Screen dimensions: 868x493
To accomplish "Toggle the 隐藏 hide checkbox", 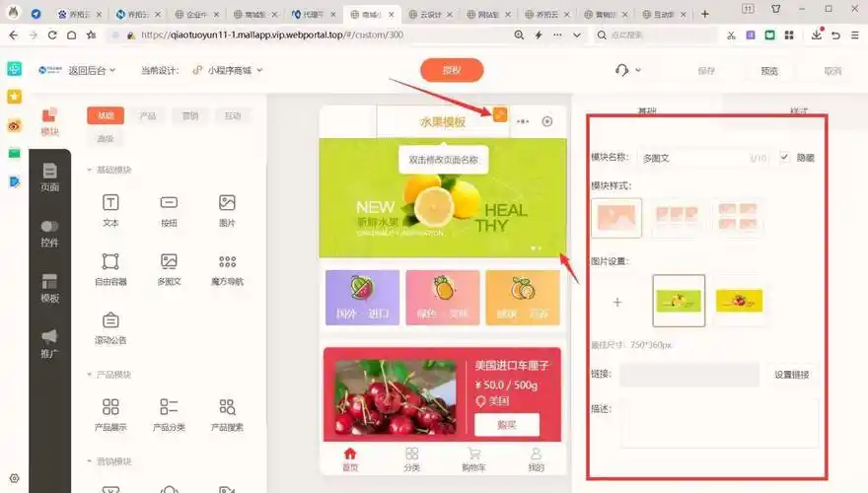I will tap(784, 157).
